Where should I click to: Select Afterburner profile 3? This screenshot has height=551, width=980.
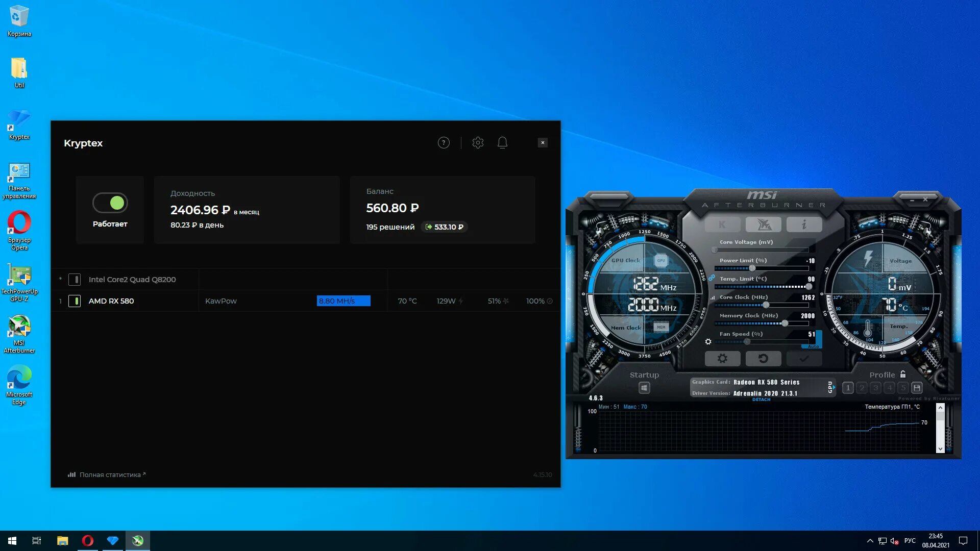[x=875, y=388]
